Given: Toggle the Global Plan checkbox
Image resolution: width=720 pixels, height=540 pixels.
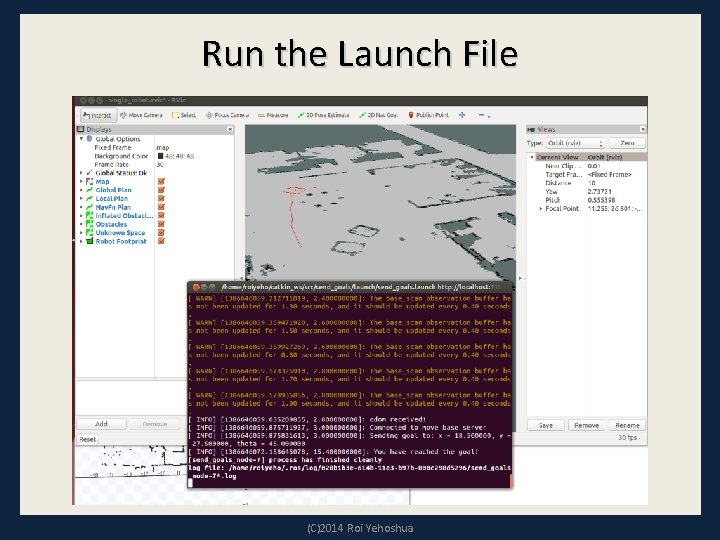Looking at the screenshot, I should (161, 190).
